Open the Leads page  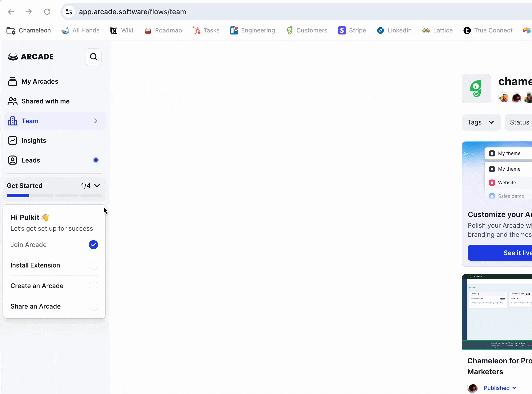(x=55, y=160)
